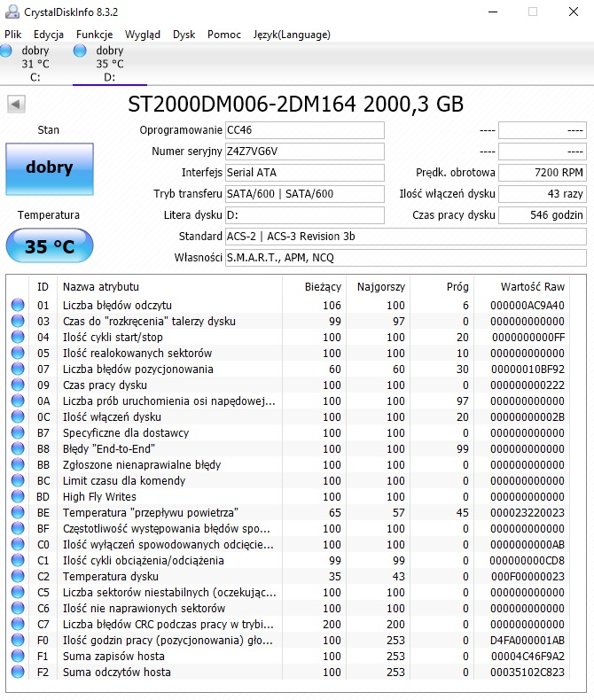Minimize the CrystalDiskInfo window

pos(493,12)
